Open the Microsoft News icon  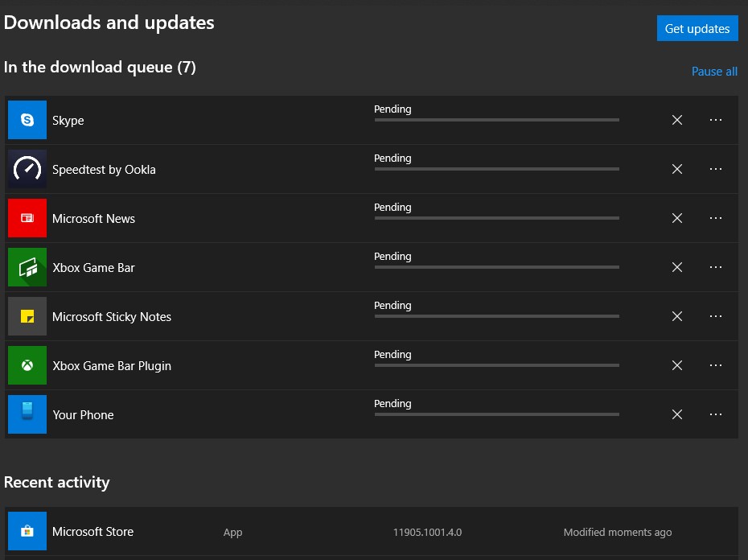point(27,218)
